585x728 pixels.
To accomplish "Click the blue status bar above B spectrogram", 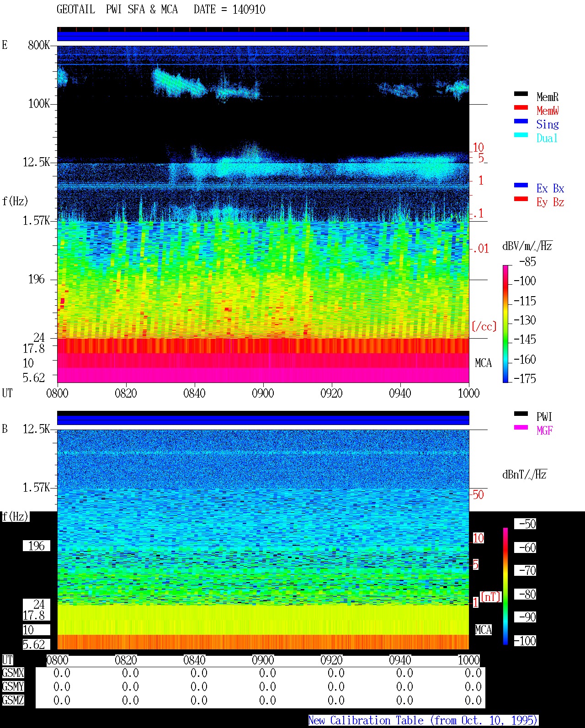I will pos(263,420).
